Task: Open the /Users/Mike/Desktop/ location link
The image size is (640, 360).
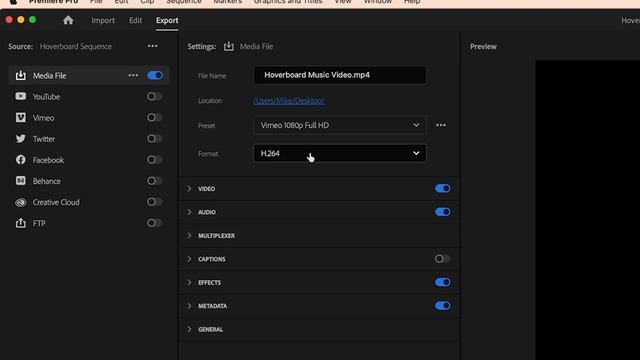Action: (289, 100)
